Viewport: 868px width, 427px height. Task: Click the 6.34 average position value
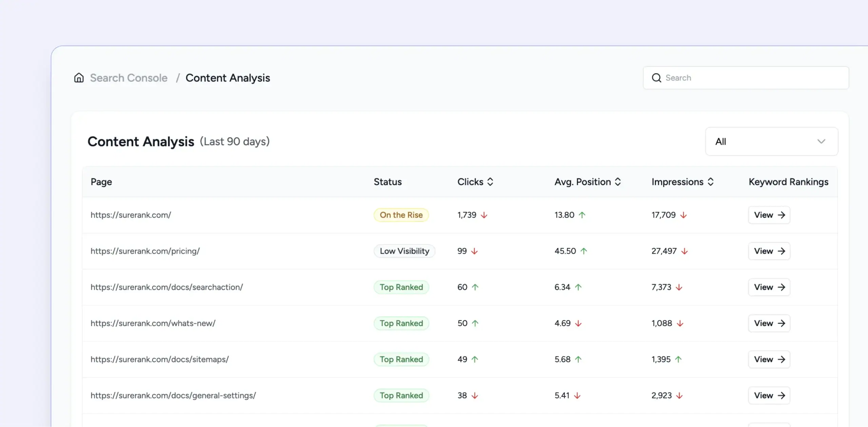pyautogui.click(x=563, y=287)
